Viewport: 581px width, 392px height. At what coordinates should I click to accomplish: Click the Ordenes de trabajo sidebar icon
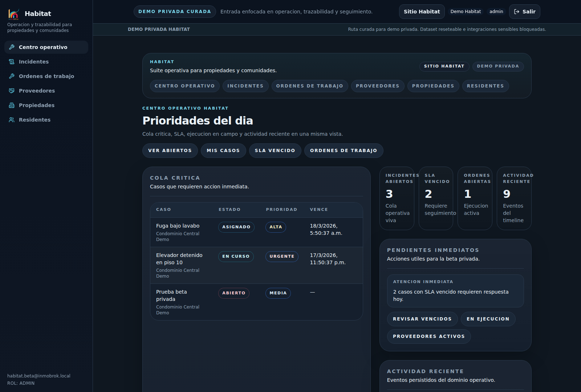click(x=12, y=76)
